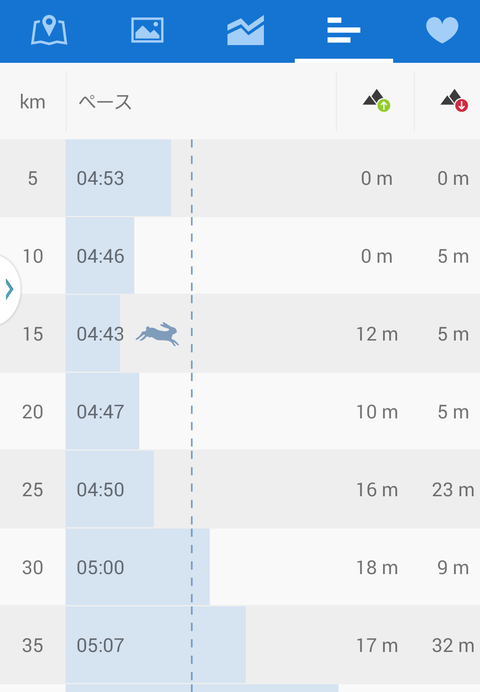480x692 pixels.
Task: Click the 04:47 pace bar
Action: tap(102, 411)
